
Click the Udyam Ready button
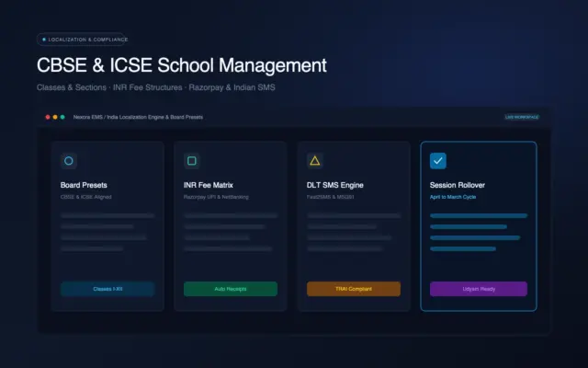[479, 289]
